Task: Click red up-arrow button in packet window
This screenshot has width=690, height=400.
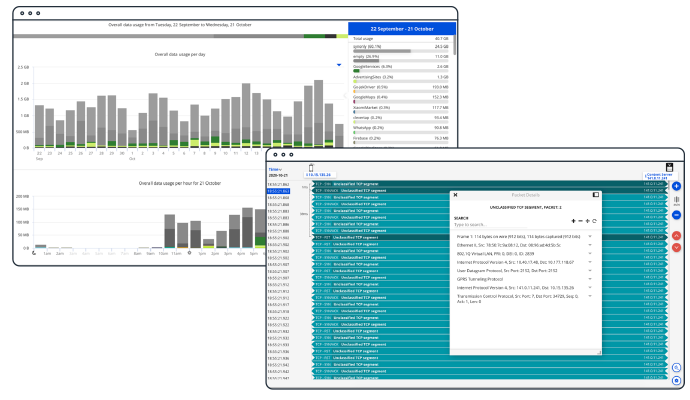Action: [676, 236]
